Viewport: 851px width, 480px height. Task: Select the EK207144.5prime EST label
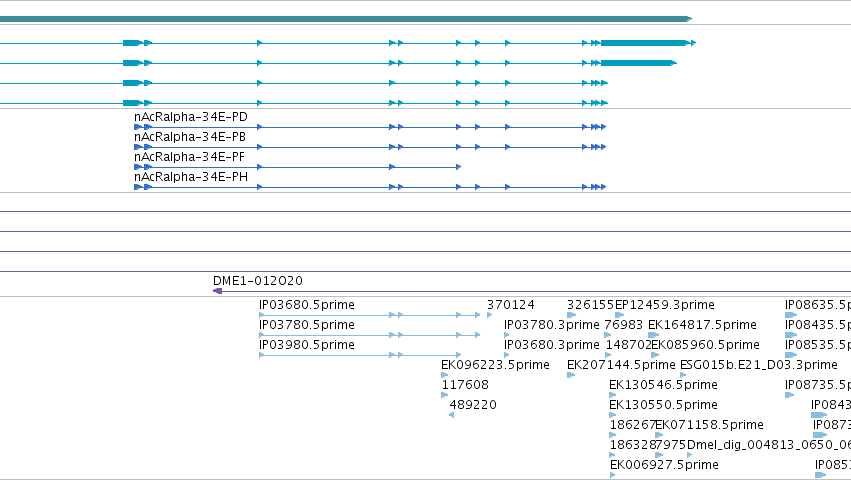[621, 365]
